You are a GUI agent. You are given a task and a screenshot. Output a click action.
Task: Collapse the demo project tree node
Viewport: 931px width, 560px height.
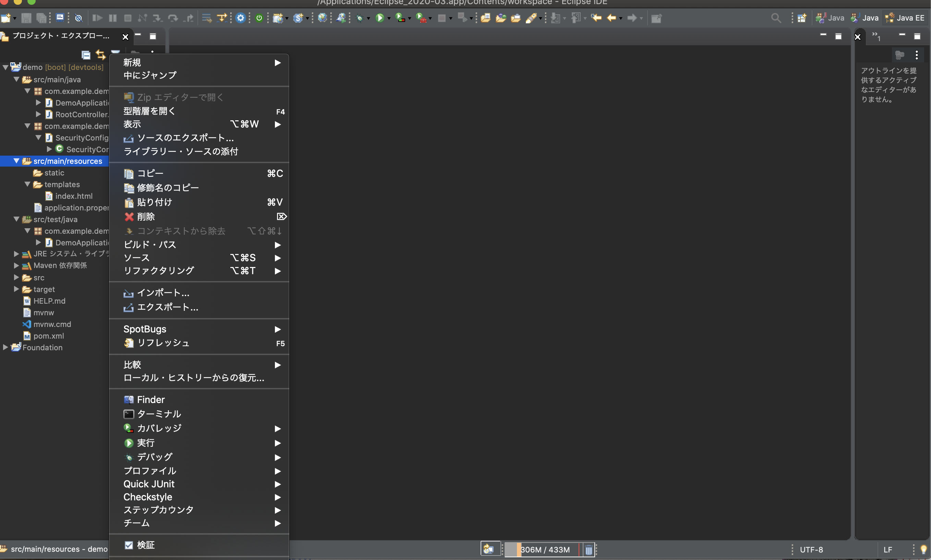click(5, 68)
